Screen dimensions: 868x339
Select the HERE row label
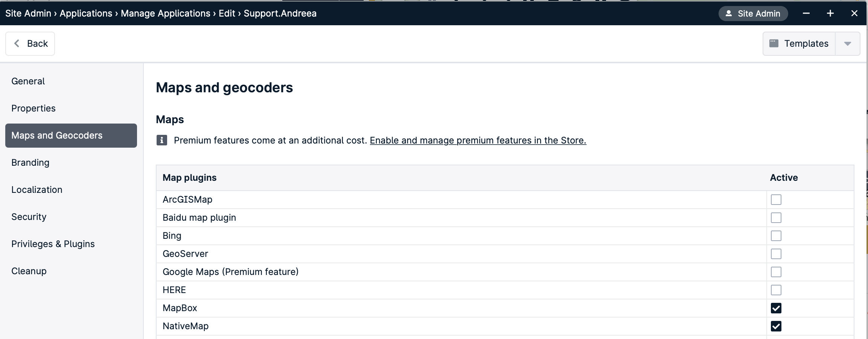(174, 290)
